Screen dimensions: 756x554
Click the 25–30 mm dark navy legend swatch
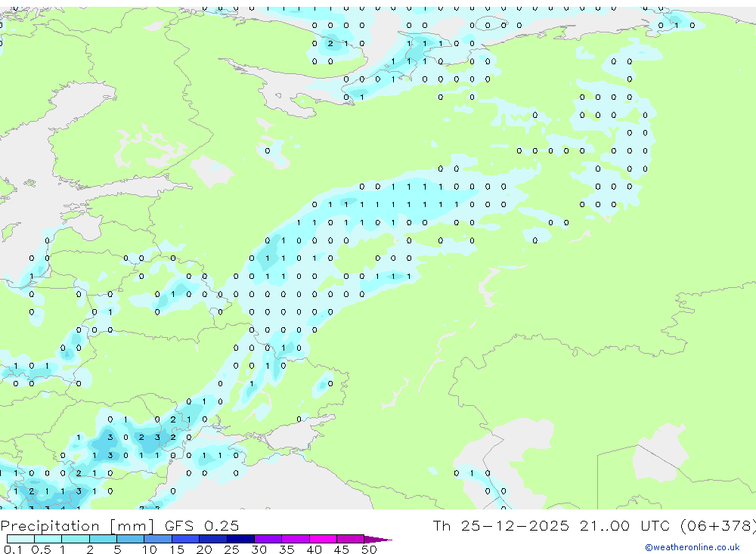tap(240, 539)
